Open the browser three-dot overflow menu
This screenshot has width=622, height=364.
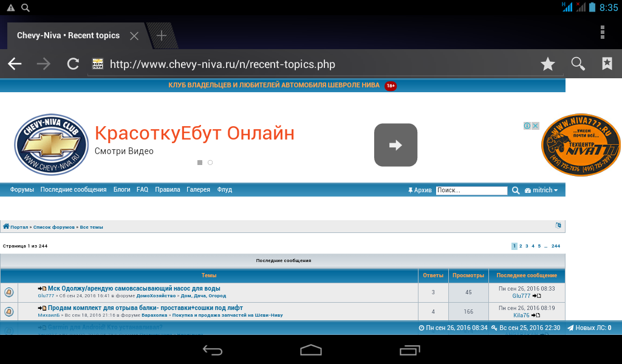(x=602, y=32)
